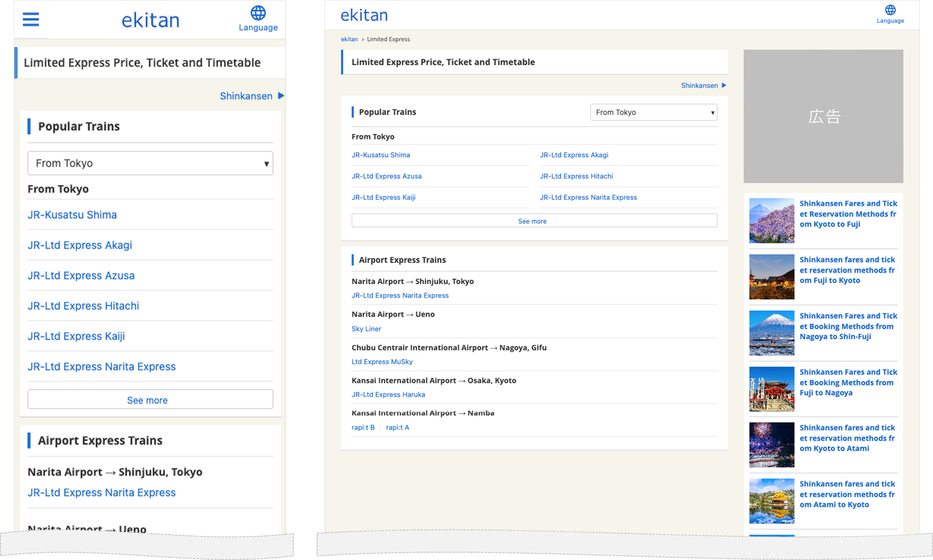
Task: Click the ekitan logo in mobile view
Action: (x=150, y=20)
